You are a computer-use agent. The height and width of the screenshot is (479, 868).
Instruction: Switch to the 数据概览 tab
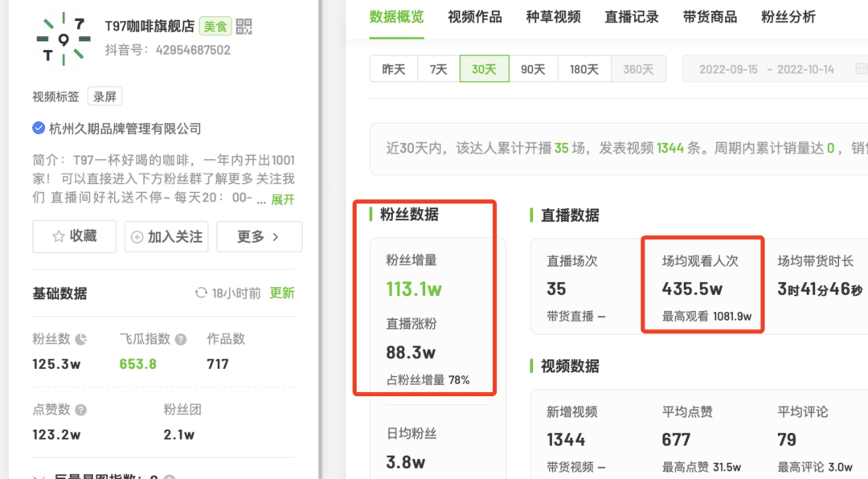396,17
